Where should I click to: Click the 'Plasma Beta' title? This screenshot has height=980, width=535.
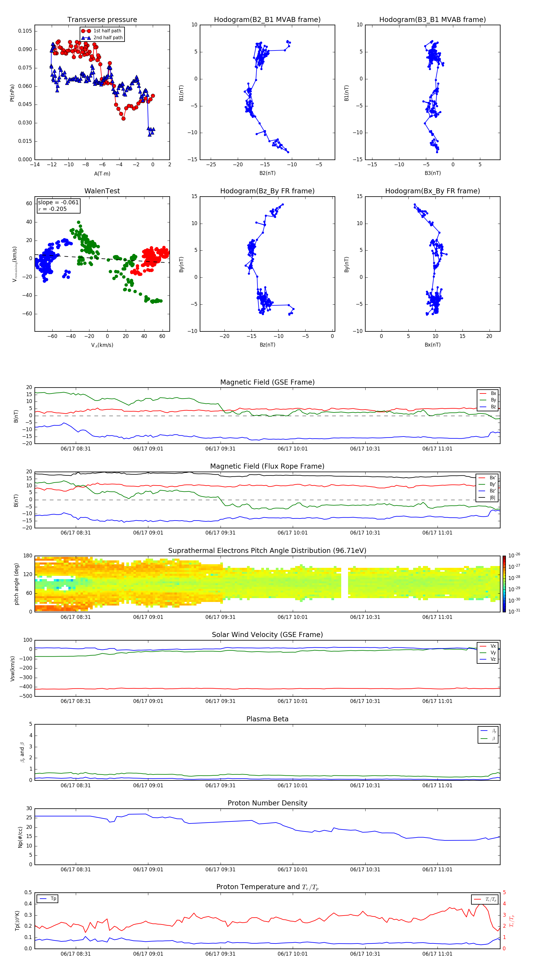tap(267, 719)
